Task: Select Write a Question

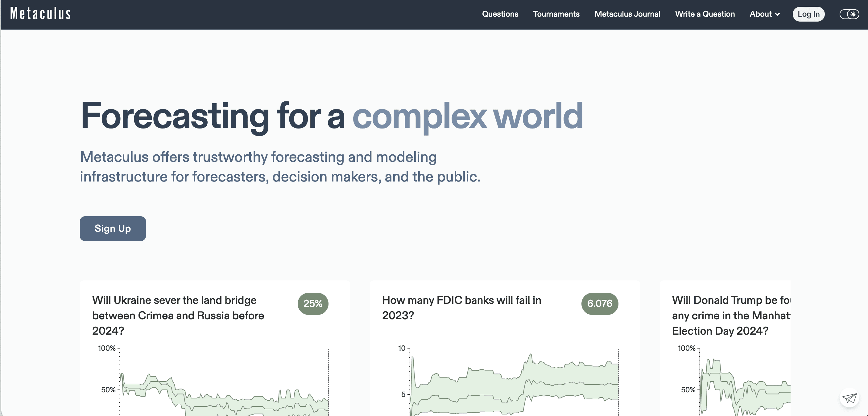Action: (x=705, y=14)
